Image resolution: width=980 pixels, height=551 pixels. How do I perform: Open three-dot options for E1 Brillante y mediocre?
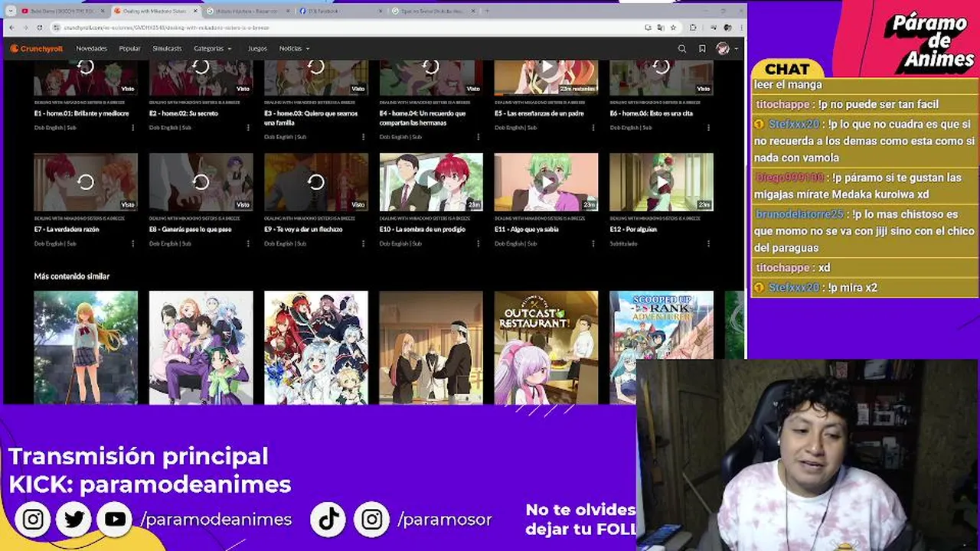[132, 128]
